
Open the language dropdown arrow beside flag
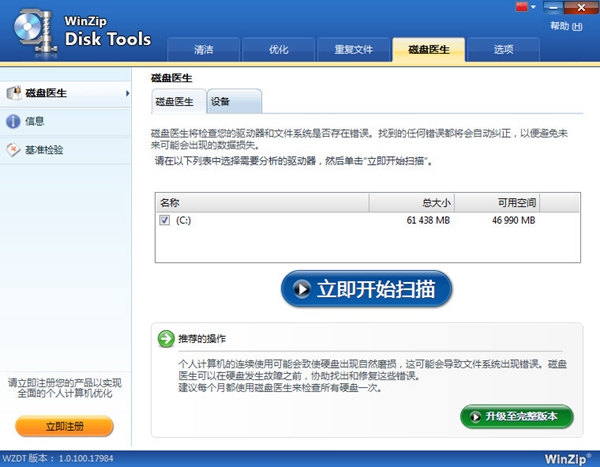click(x=533, y=7)
